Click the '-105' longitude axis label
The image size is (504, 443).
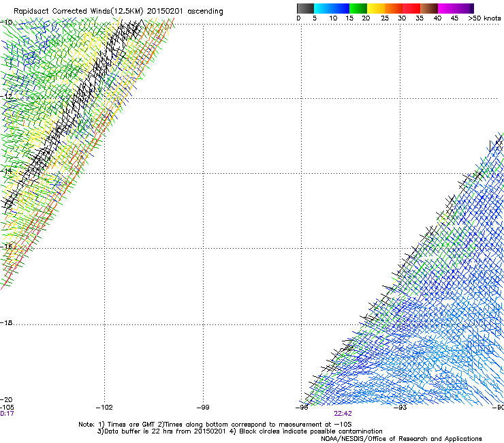(x=7, y=408)
